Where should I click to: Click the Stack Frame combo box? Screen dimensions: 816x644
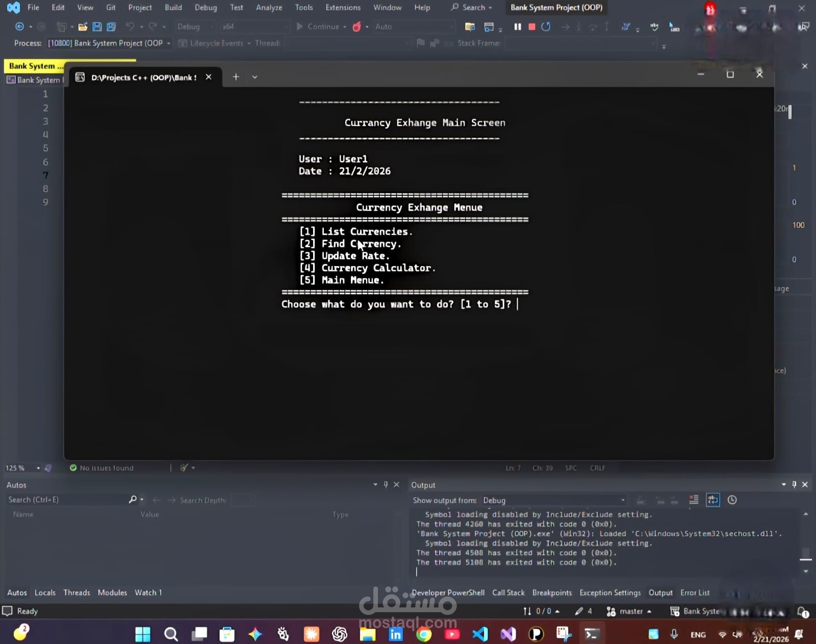point(580,43)
